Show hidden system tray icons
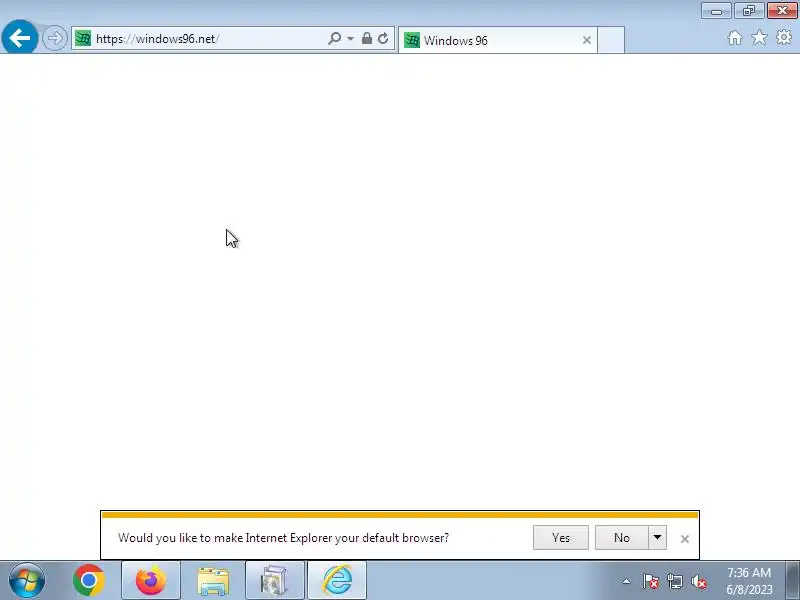Screen dimensions: 800x600 coord(627,581)
